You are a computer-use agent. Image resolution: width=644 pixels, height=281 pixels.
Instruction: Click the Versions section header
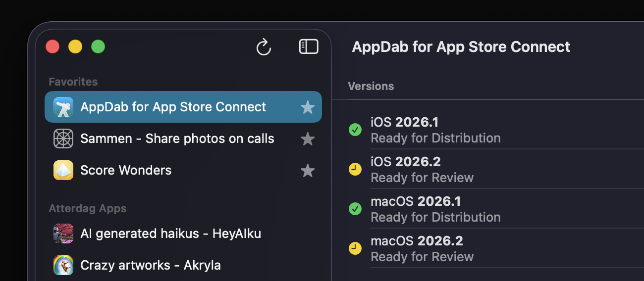[x=371, y=86]
